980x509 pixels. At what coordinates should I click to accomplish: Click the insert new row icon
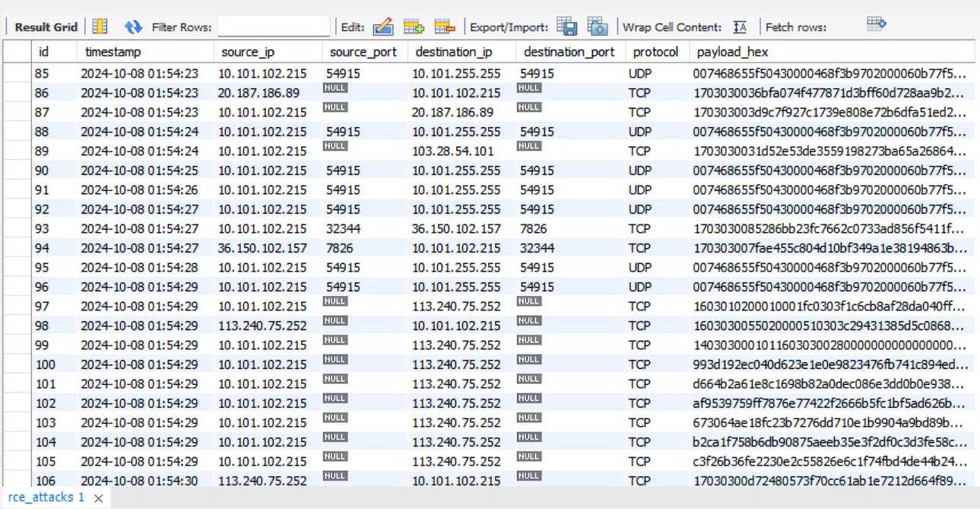[414, 27]
